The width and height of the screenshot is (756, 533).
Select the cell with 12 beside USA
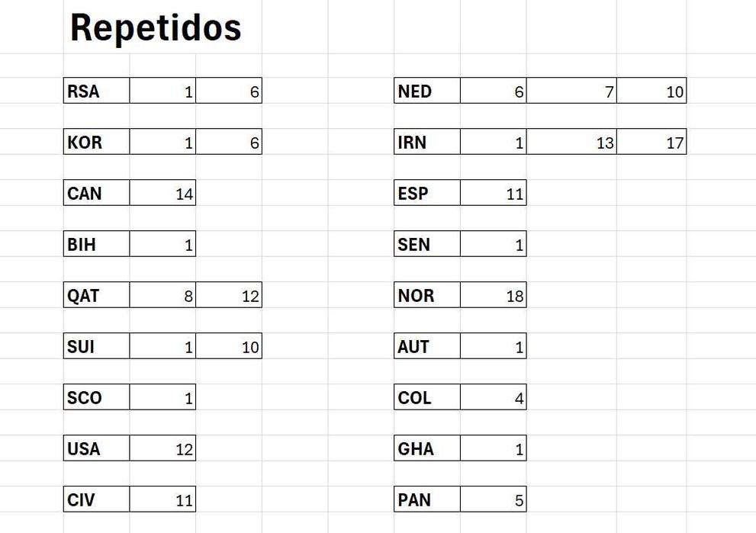point(162,448)
